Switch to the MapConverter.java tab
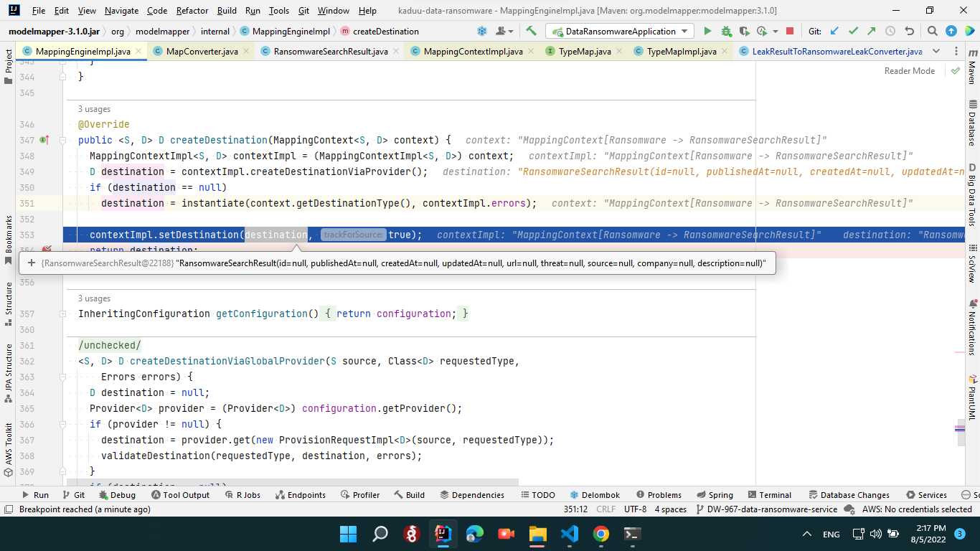 pyautogui.click(x=201, y=51)
